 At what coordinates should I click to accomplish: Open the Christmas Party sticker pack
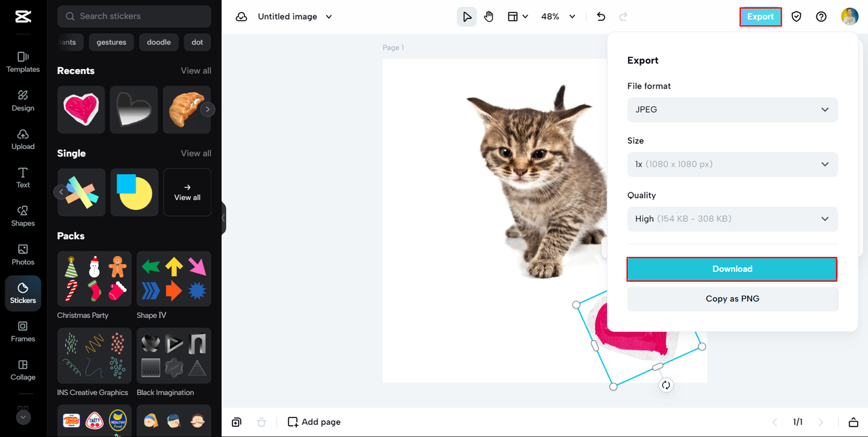click(94, 279)
